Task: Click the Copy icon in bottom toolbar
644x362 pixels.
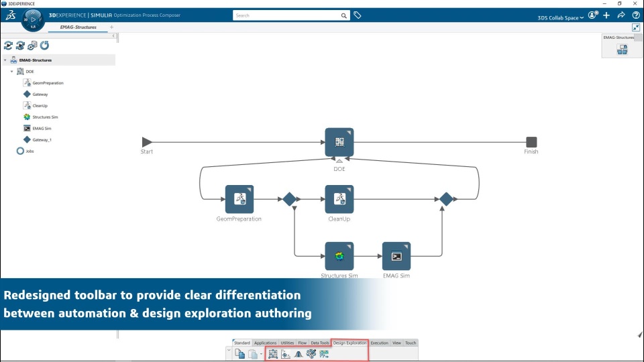Action: [x=240, y=353]
